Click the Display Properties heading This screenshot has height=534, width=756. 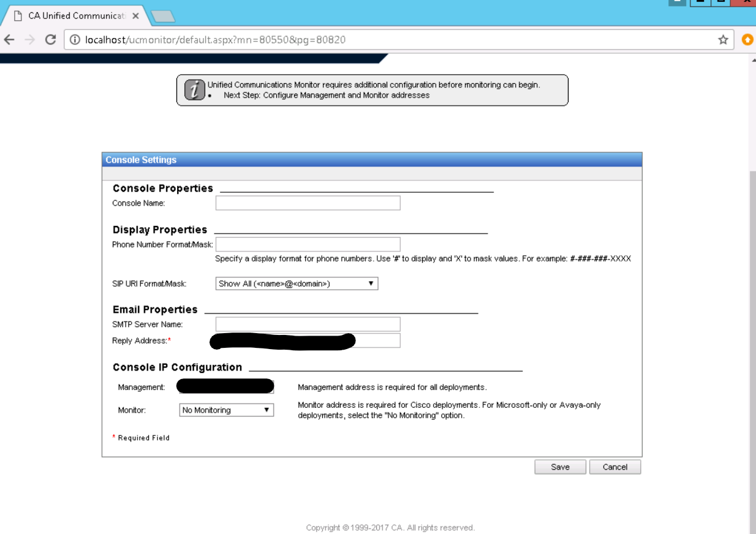160,230
